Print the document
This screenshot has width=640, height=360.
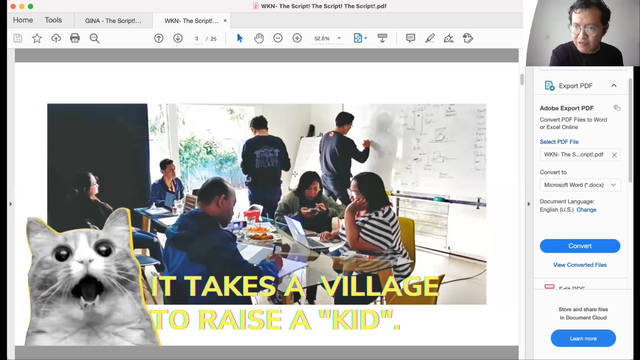pyautogui.click(x=75, y=38)
